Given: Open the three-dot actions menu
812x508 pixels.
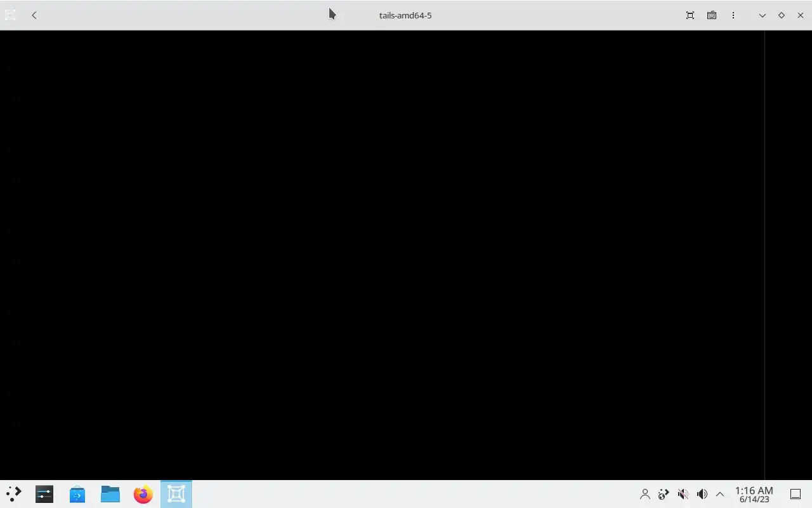Looking at the screenshot, I should [x=733, y=15].
